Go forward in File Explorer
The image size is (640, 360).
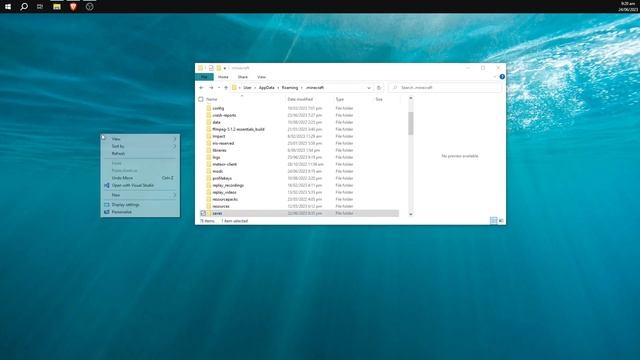(211, 88)
